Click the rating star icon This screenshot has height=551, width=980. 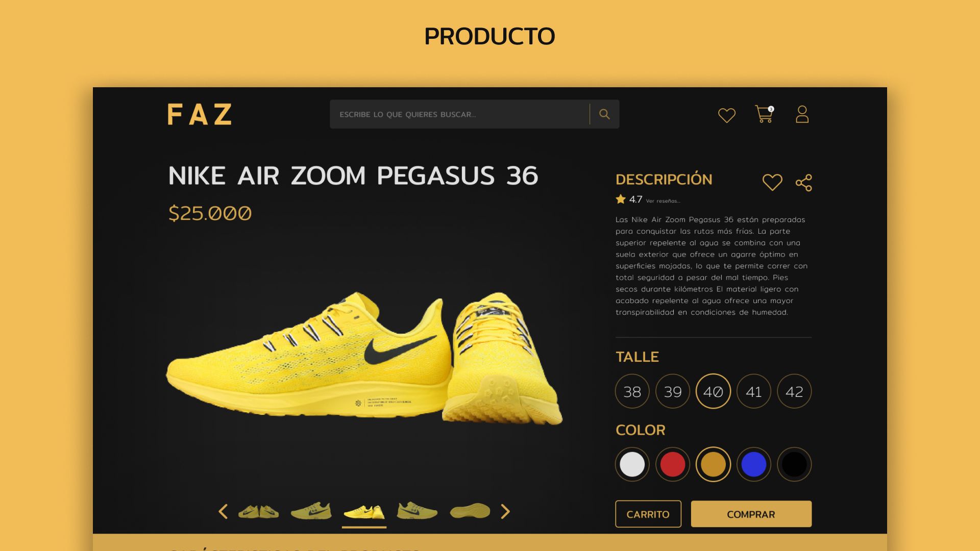tap(621, 199)
